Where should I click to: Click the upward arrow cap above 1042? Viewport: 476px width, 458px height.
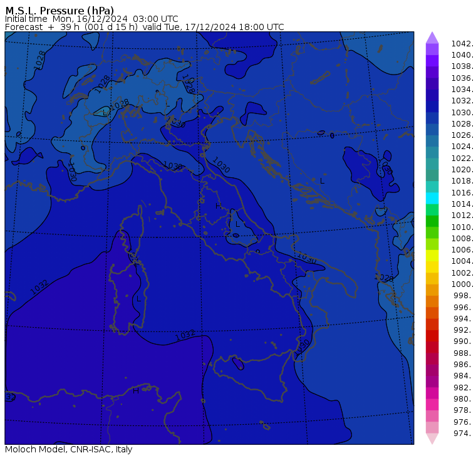pyautogui.click(x=432, y=38)
